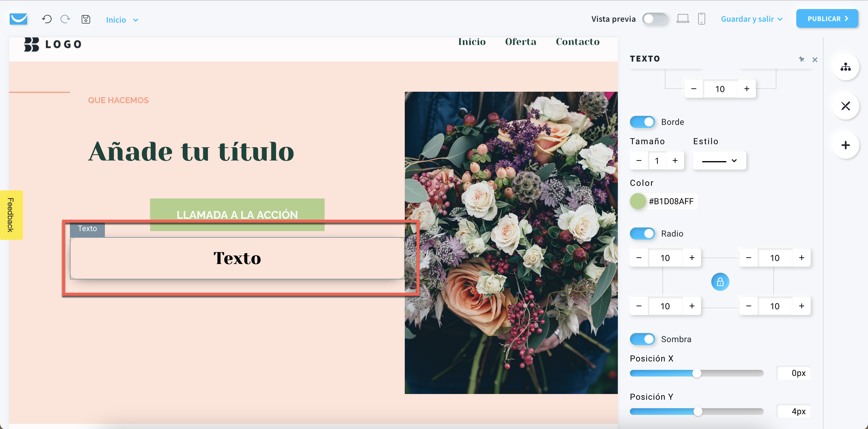The image size is (868, 429).
Task: Increase bottom-right radius value
Action: point(802,306)
